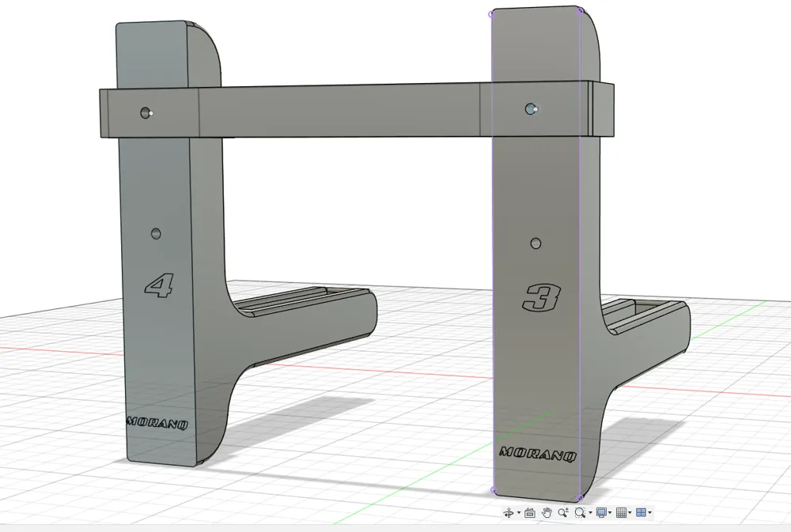Select the Pan tool
Image resolution: width=791 pixels, height=532 pixels.
tap(547, 512)
